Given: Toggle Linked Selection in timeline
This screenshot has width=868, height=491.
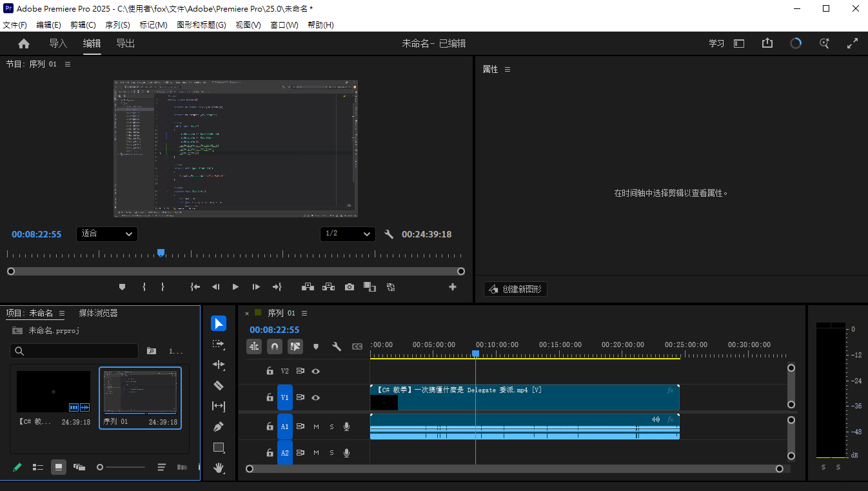Looking at the screenshot, I should click(x=295, y=346).
